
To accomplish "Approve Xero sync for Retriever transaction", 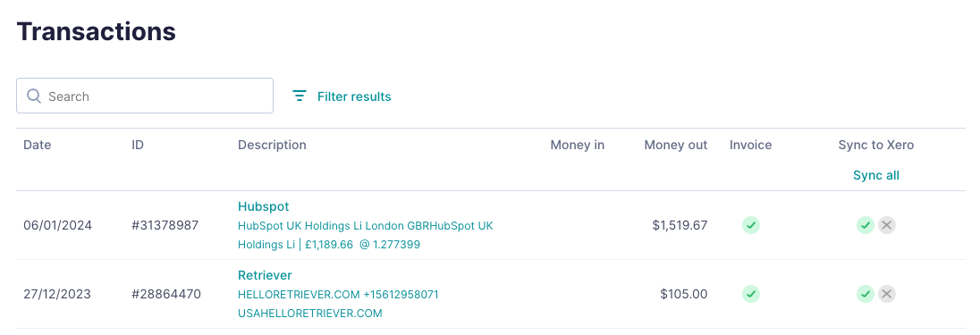I will coord(865,294).
